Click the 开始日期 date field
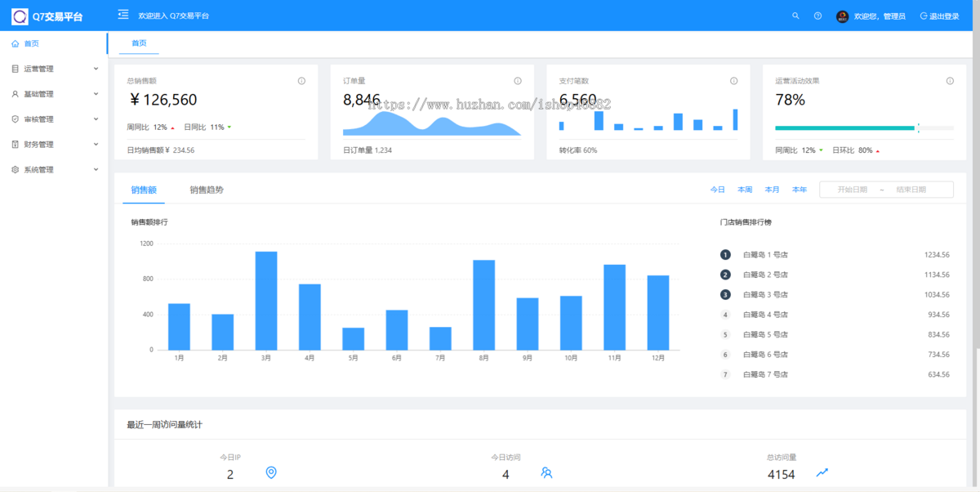 pyautogui.click(x=853, y=190)
